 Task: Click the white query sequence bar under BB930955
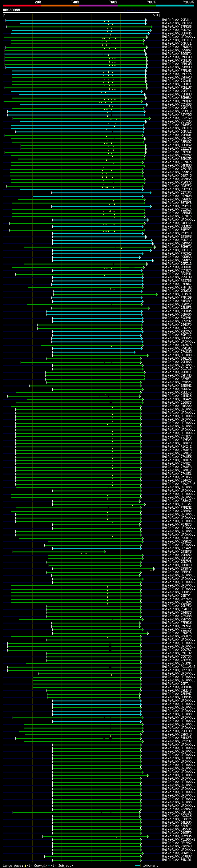click(81, 13)
